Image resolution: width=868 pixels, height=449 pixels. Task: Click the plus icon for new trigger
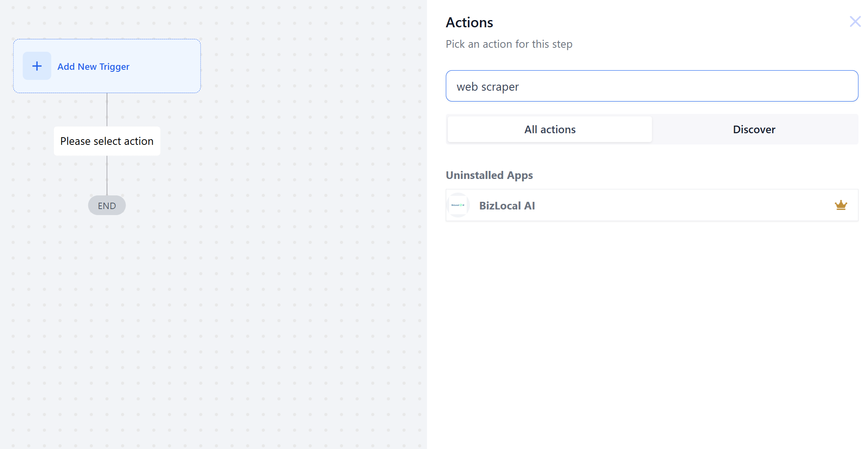pyautogui.click(x=37, y=66)
